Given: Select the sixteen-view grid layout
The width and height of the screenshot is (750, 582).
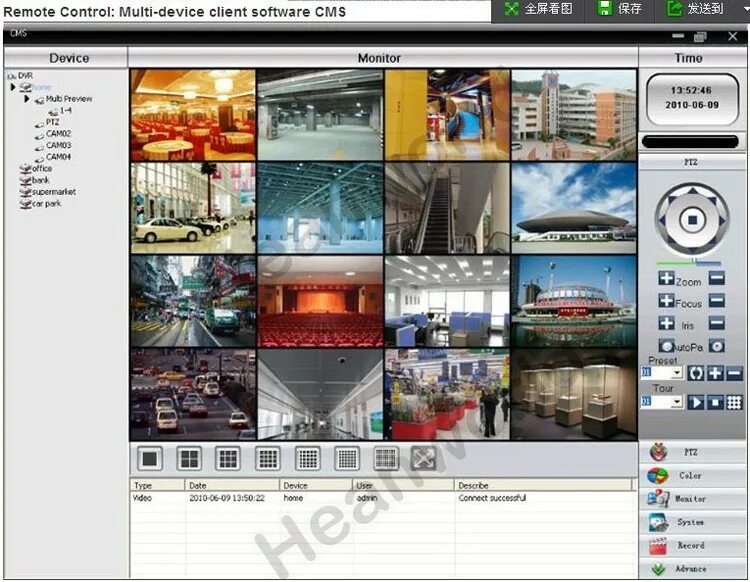Looking at the screenshot, I should pos(268,459).
